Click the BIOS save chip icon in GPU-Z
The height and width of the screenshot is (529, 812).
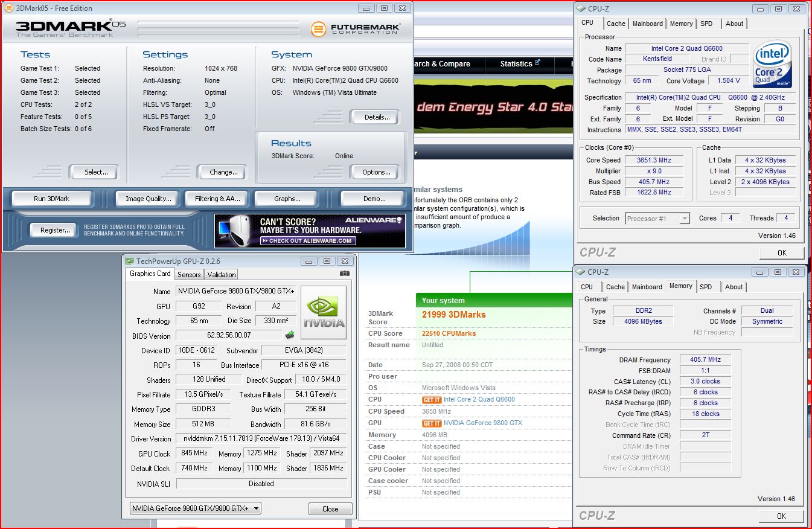coord(290,335)
